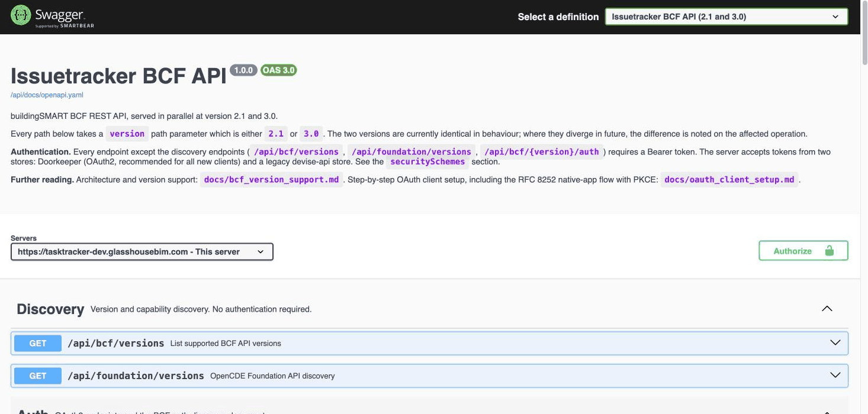Image resolution: width=868 pixels, height=414 pixels.
Task: Click /api/bcf/{version}/auth code text
Action: 542,152
